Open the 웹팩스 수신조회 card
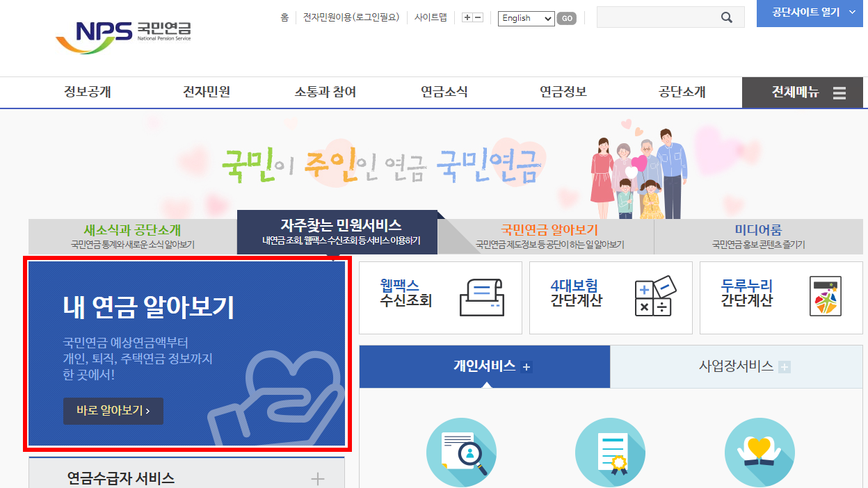This screenshot has height=488, width=868. [440, 298]
